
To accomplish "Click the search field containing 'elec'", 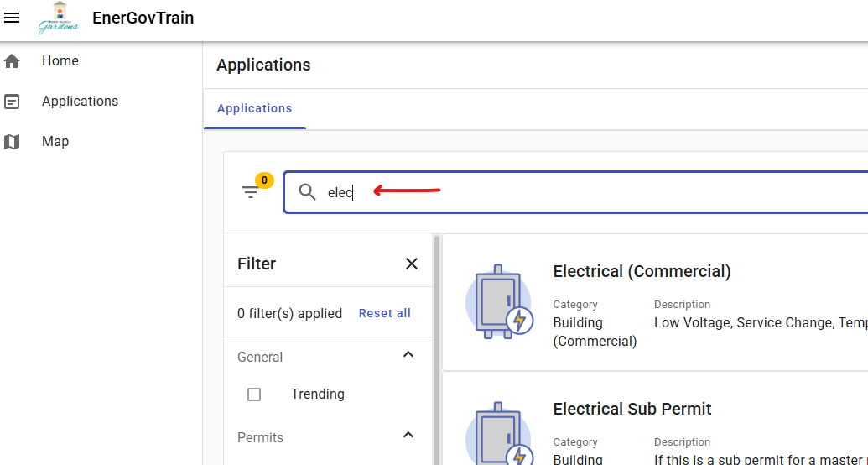I will [x=587, y=192].
